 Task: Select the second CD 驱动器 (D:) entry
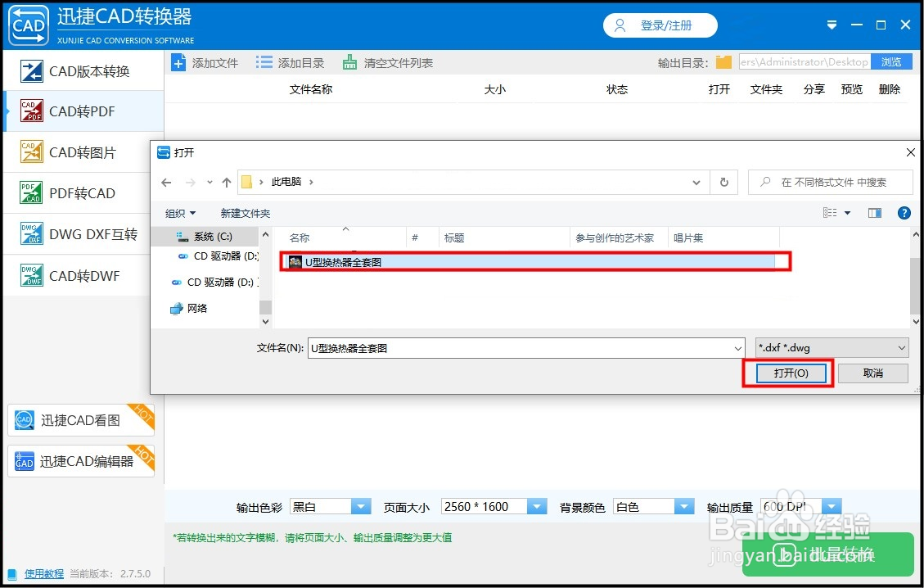(x=214, y=283)
